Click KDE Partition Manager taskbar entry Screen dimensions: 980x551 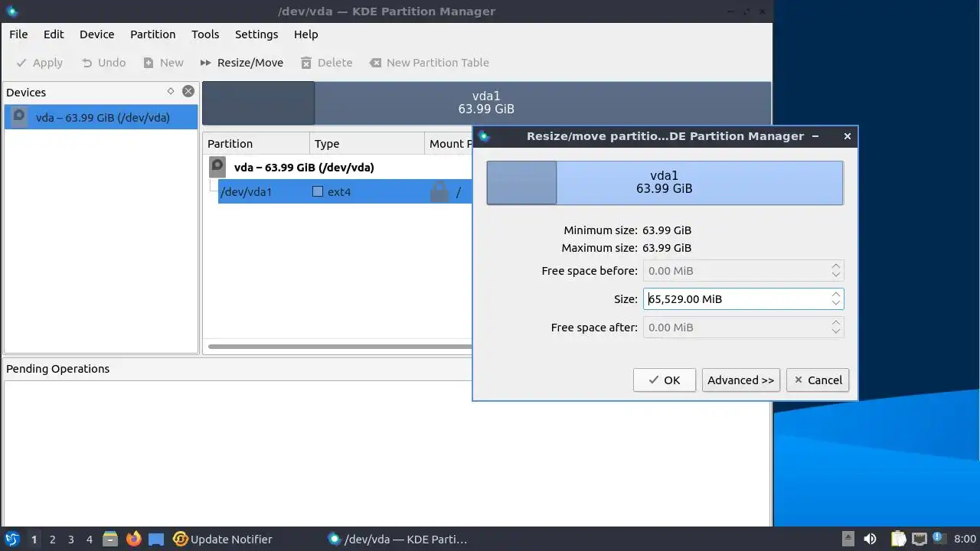point(397,540)
